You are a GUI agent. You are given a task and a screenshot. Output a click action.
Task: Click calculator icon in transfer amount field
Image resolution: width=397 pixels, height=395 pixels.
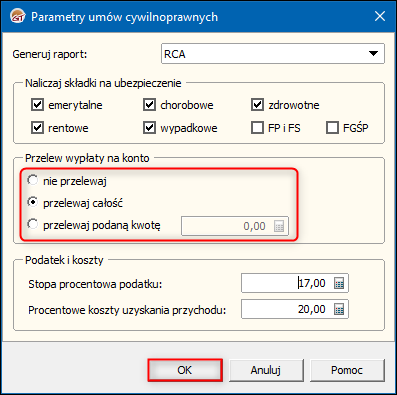(279, 226)
